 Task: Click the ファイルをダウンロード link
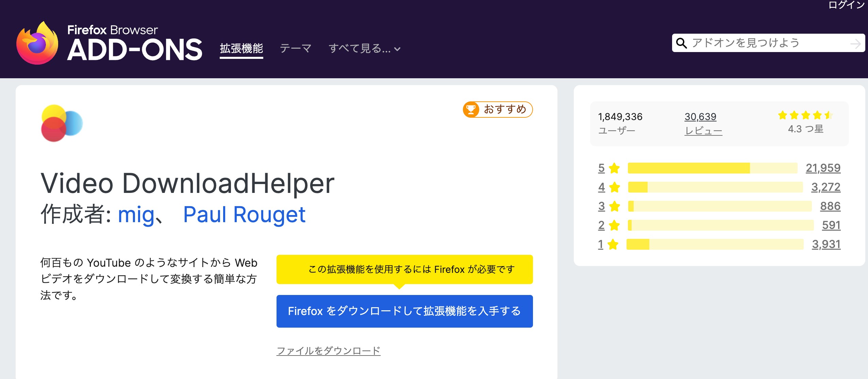tap(329, 350)
